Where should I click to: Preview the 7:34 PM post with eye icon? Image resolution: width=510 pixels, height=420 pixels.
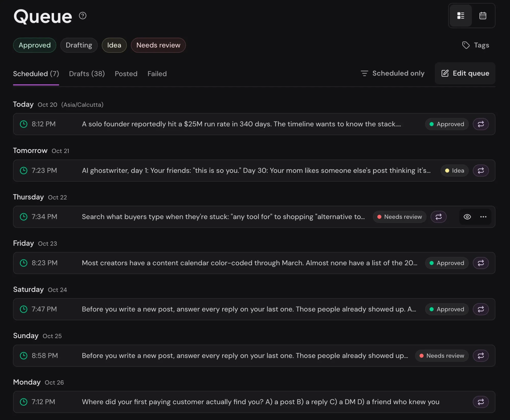point(467,217)
